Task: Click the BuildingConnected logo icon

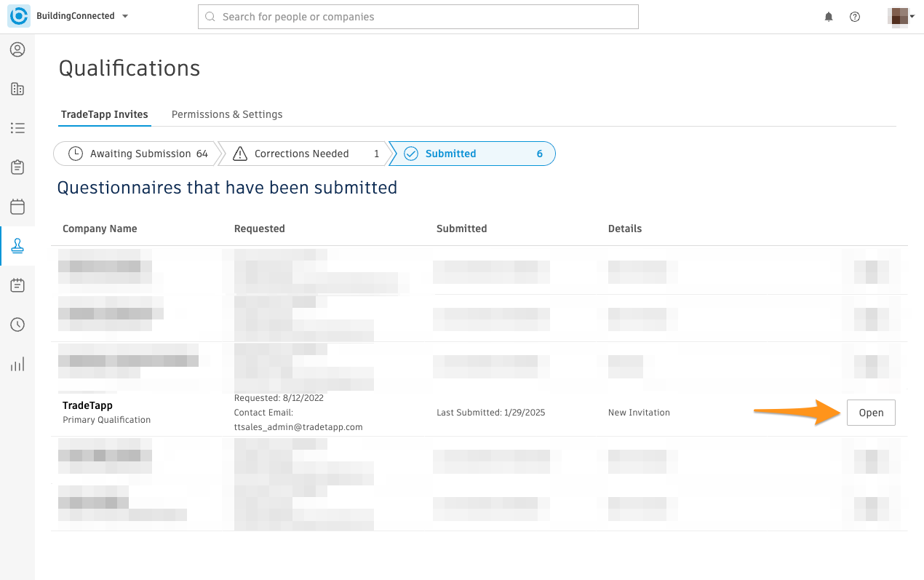Action: pos(20,16)
